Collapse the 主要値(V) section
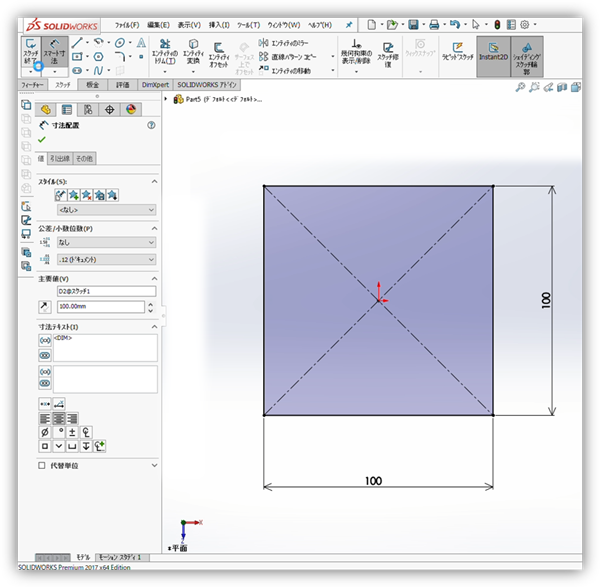Viewport: 600px width, 587px height. tap(154, 279)
